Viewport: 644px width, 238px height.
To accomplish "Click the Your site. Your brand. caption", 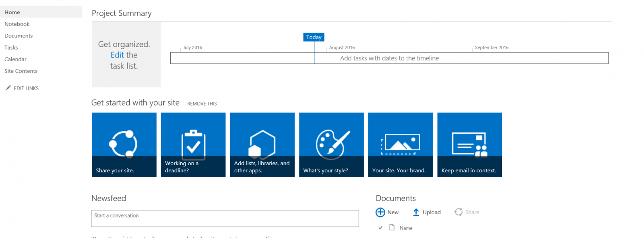I will pos(399,170).
